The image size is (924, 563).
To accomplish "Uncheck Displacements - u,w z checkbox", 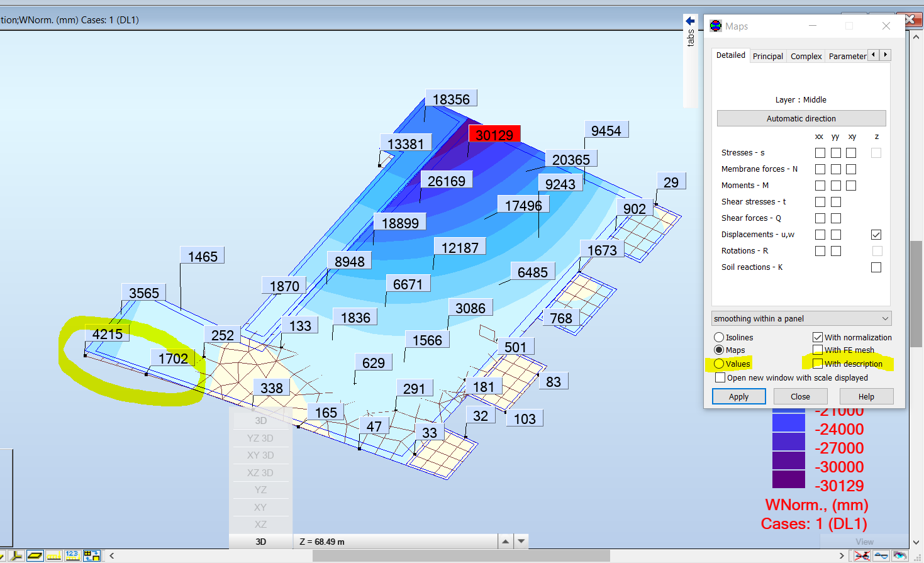I will coord(876,235).
